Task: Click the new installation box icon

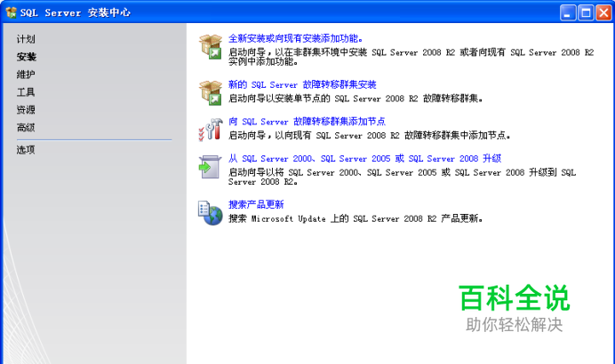Action: 211,47
